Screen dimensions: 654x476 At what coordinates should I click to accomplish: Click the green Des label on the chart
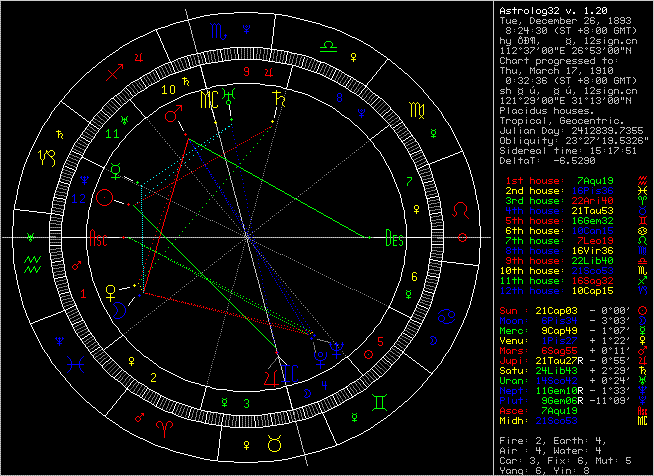[x=395, y=238]
